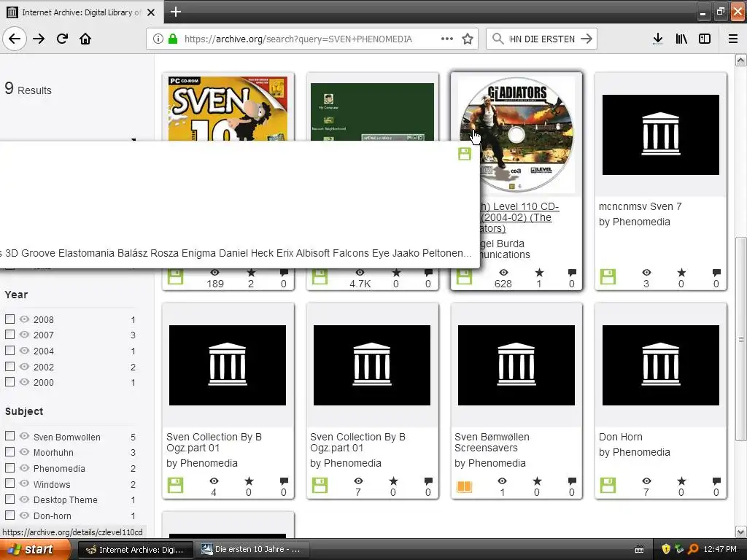Open Internet Archive taskbar window button
This screenshot has height=560, width=747.
coord(135,550)
